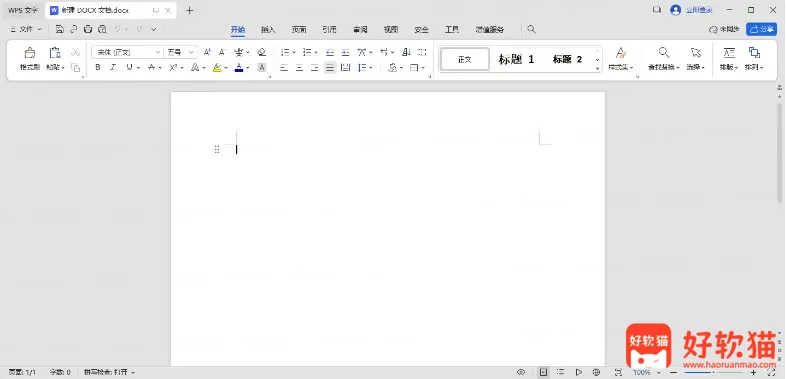Toggle Strikethrough formatting
The height and width of the screenshot is (379, 786).
pos(151,67)
